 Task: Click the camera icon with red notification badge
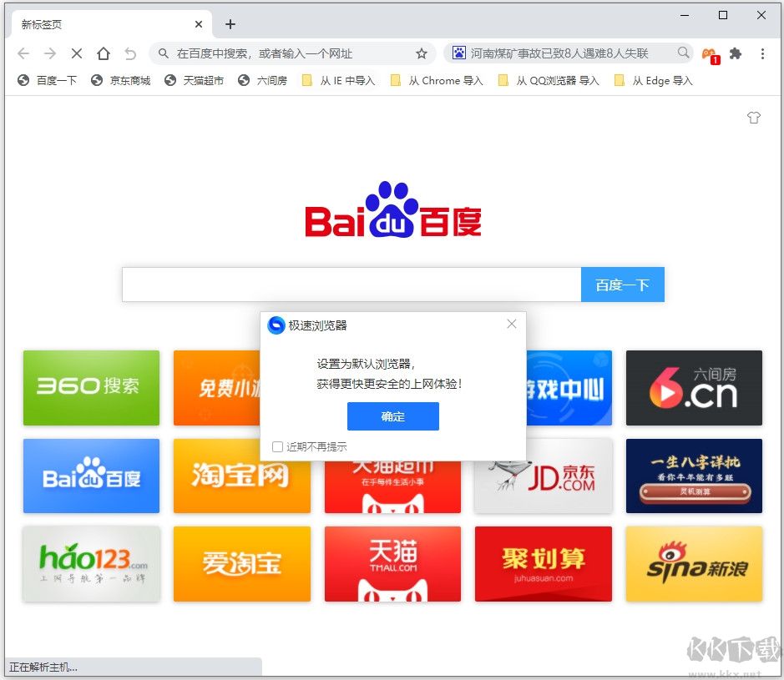(x=709, y=53)
